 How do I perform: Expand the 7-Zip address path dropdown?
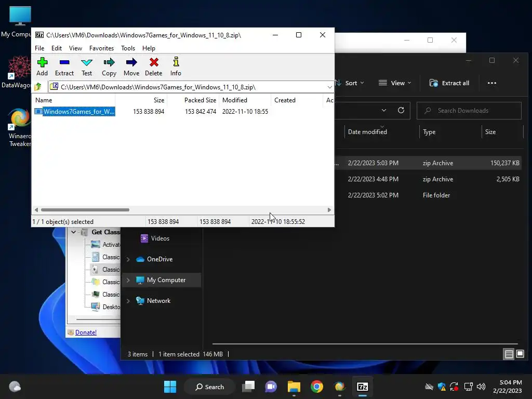tap(329, 87)
